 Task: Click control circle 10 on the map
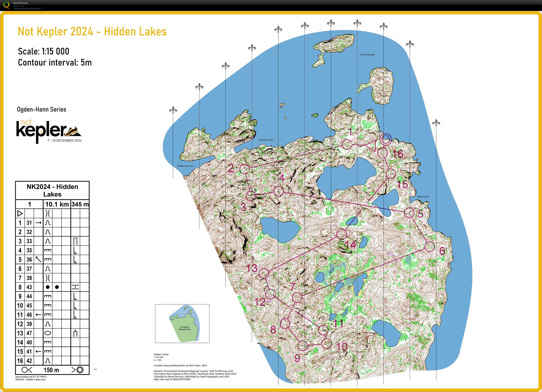pyautogui.click(x=326, y=344)
